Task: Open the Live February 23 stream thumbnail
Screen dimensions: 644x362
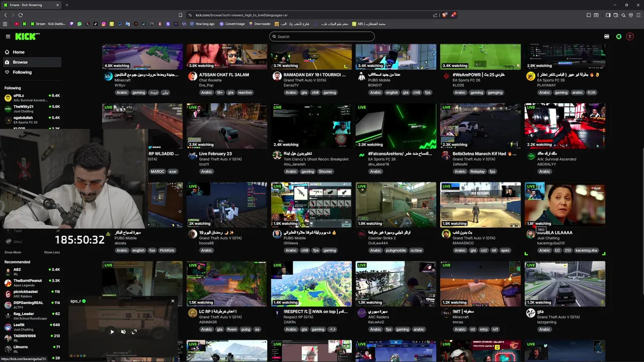Action: (x=227, y=126)
